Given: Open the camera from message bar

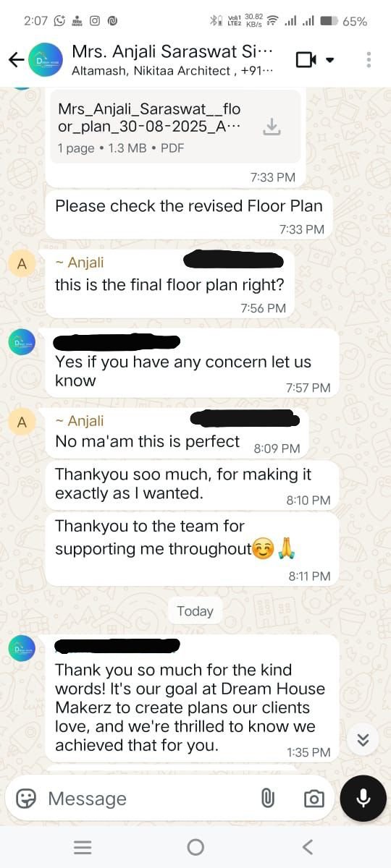Looking at the screenshot, I should pos(314,799).
